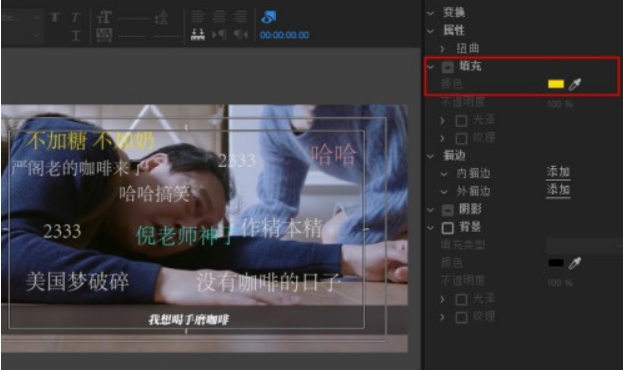
Task: Open the 填充类型 dropdown under 背景
Action: pyautogui.click(x=584, y=245)
